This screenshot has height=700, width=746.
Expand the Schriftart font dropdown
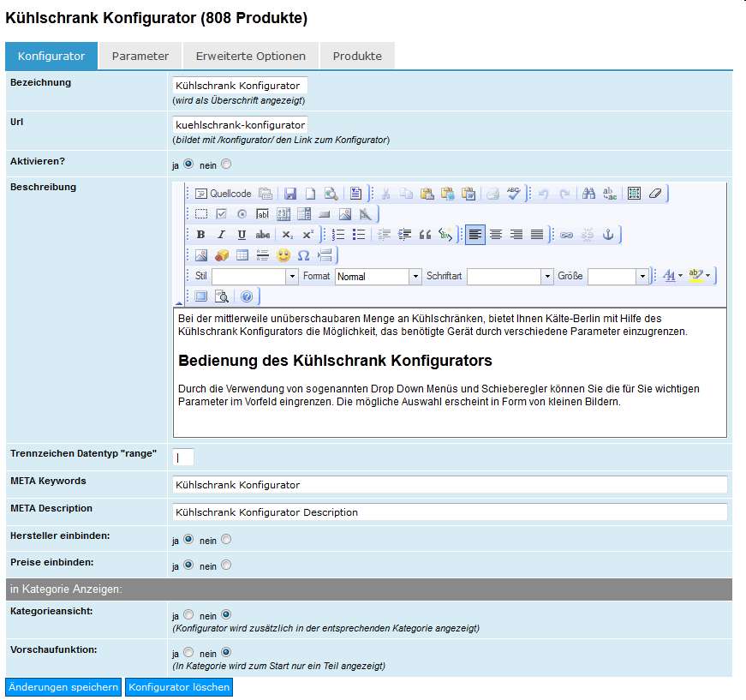547,277
